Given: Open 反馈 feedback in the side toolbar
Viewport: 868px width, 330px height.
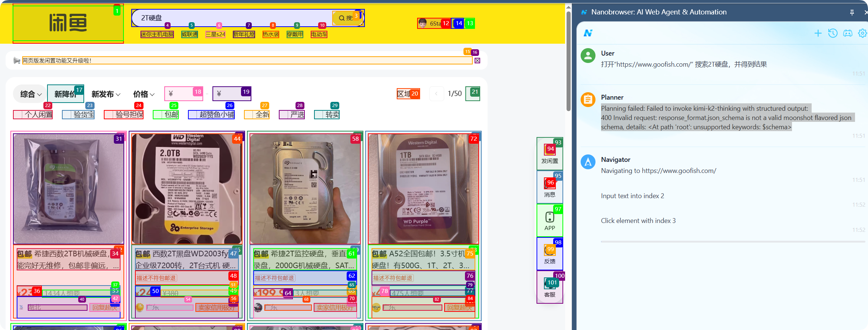Looking at the screenshot, I should 550,254.
